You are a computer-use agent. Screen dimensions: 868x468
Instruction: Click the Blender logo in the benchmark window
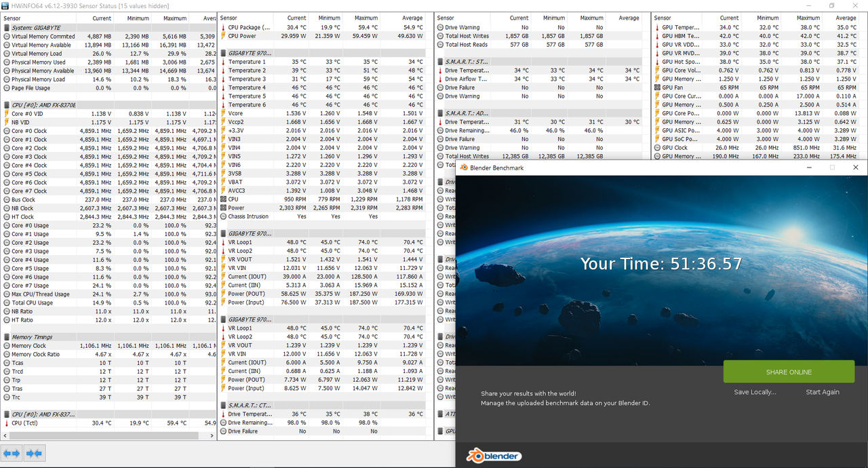[493, 456]
